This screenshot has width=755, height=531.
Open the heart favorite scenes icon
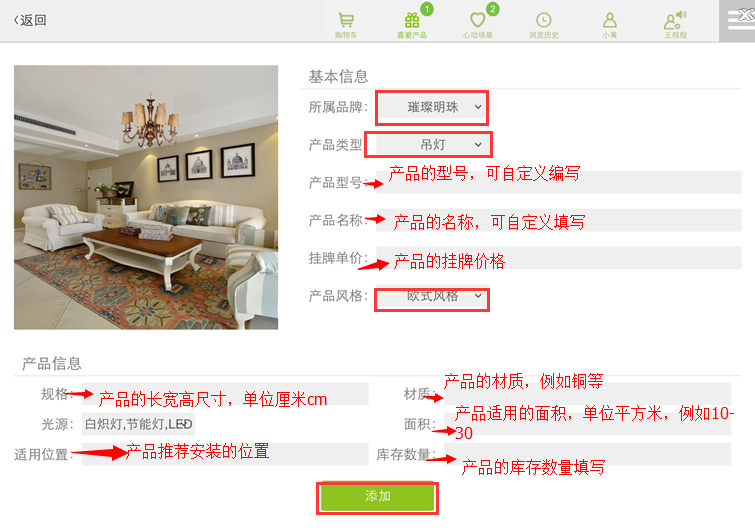point(478,20)
